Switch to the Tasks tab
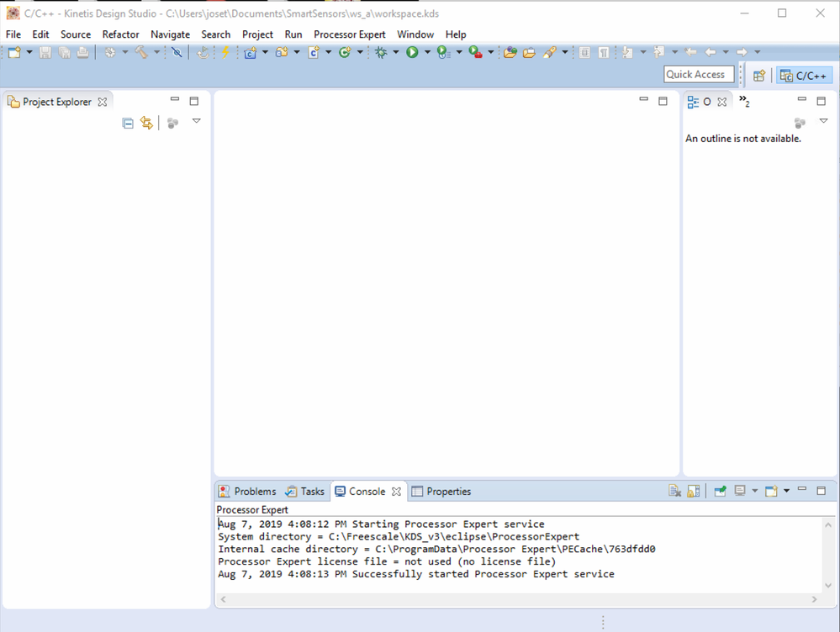Image resolution: width=840 pixels, height=632 pixels. pyautogui.click(x=305, y=491)
